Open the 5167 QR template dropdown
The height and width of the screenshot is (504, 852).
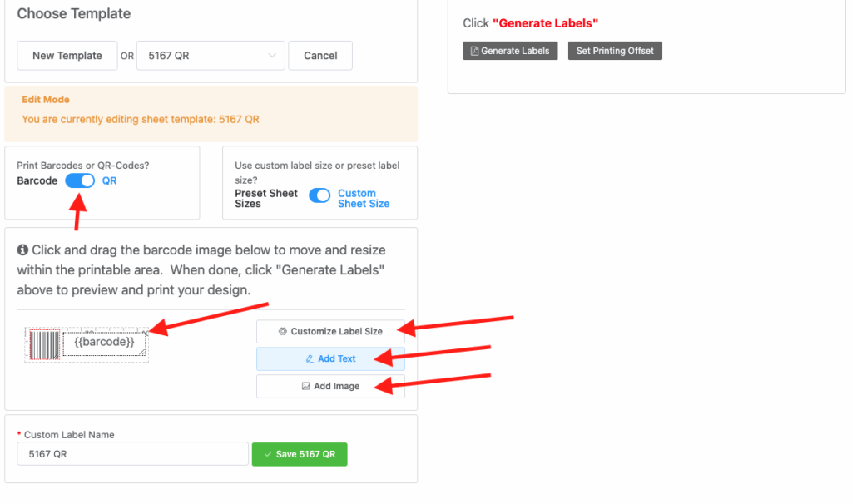click(x=211, y=56)
